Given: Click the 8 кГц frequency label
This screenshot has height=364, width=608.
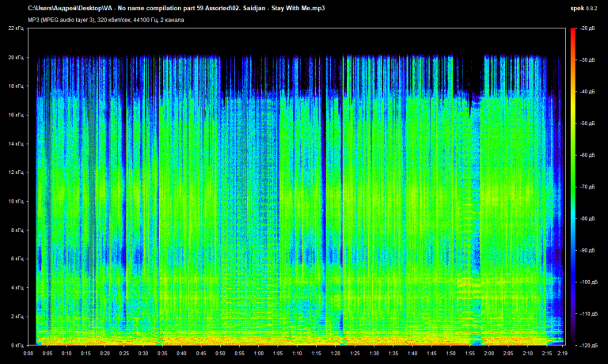Looking at the screenshot, I should tap(17, 230).
